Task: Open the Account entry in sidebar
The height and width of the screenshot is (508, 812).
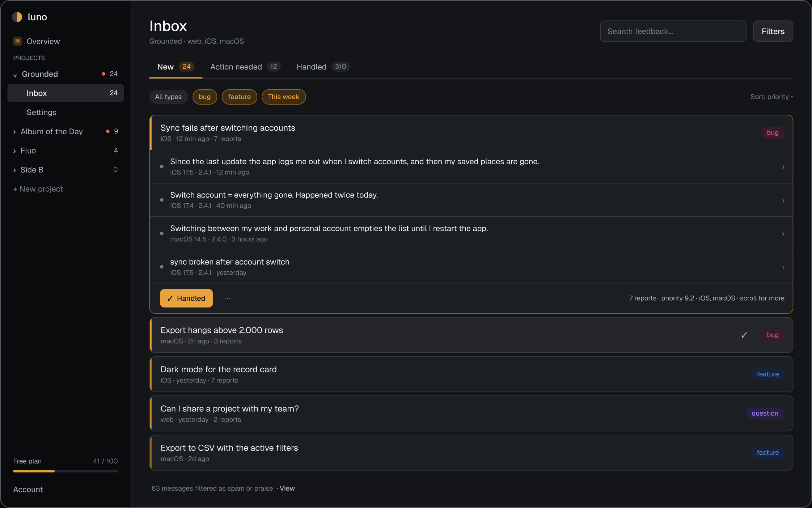Action: point(28,490)
